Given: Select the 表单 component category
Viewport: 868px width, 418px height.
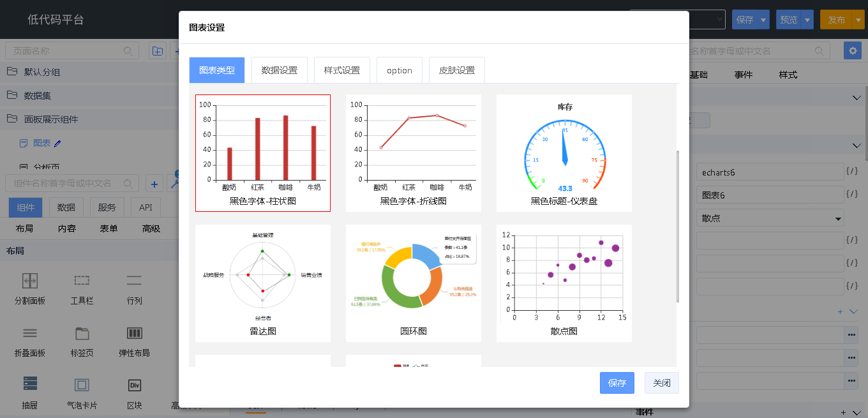Looking at the screenshot, I should pyautogui.click(x=109, y=228).
